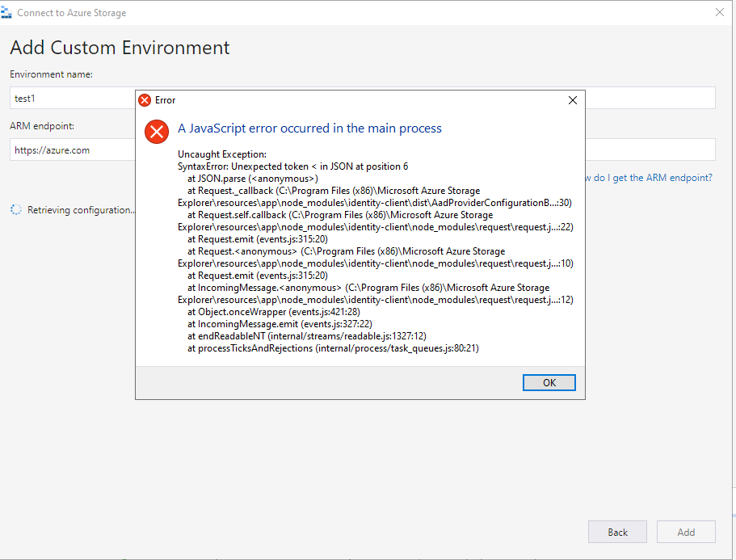
Task: Click the red cross inside the error circle
Action: (x=156, y=132)
